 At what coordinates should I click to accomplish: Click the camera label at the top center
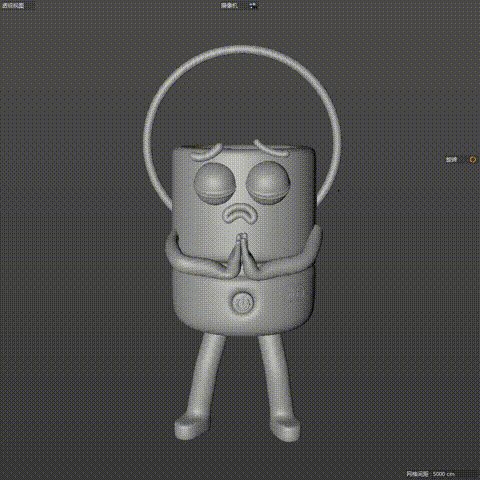click(229, 6)
